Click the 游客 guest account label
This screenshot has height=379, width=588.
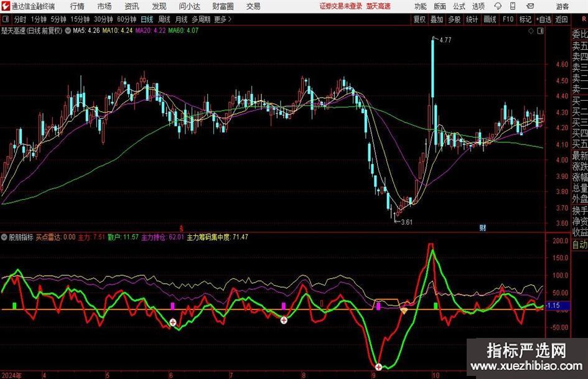(562, 6)
